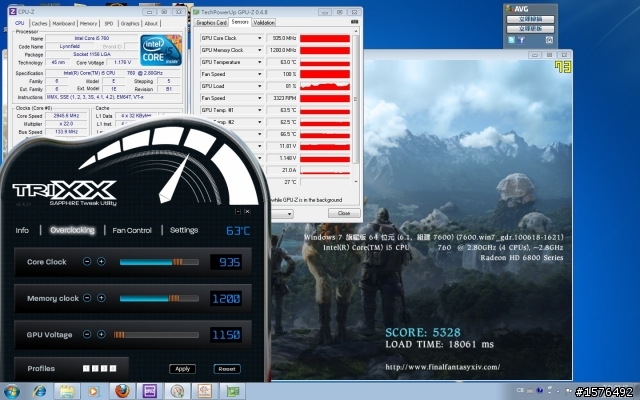The image size is (640, 400).
Task: Open GPU Memory Clock sensor dropdown
Action: [x=259, y=50]
